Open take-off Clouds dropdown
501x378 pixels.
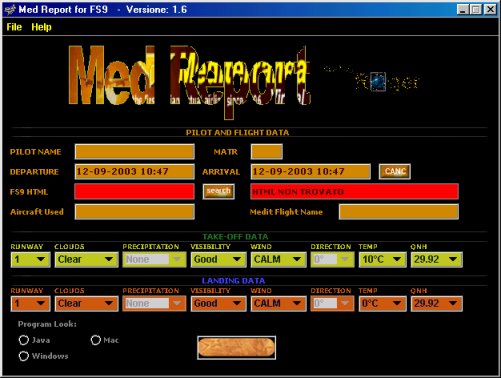pyautogui.click(x=86, y=260)
